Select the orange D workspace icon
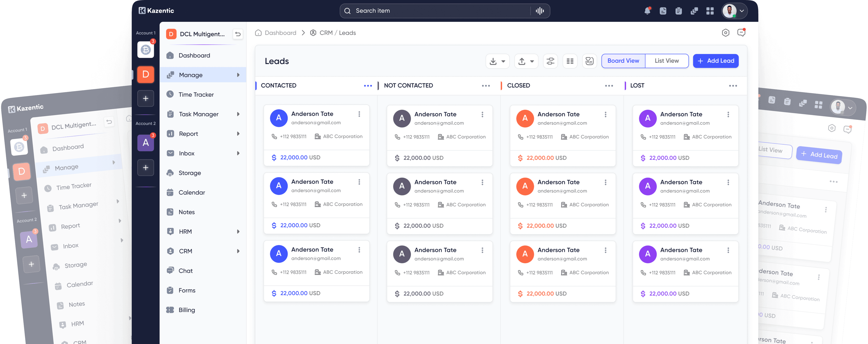 (x=146, y=74)
